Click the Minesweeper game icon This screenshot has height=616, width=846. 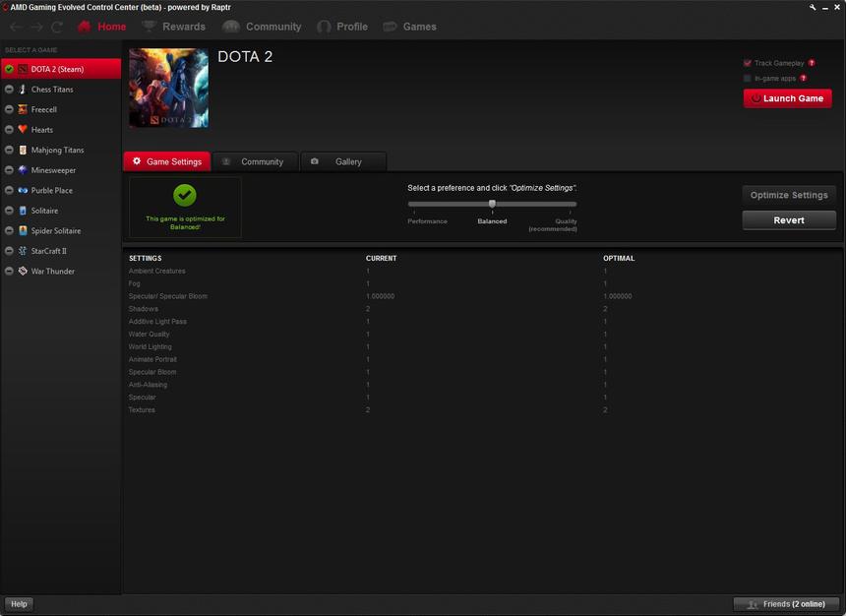pos(23,170)
